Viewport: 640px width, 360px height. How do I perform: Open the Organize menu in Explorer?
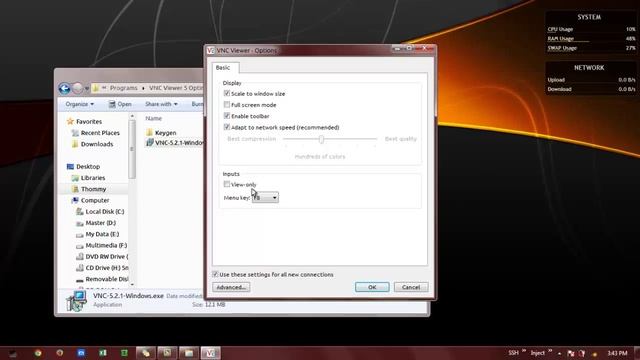pyautogui.click(x=80, y=104)
